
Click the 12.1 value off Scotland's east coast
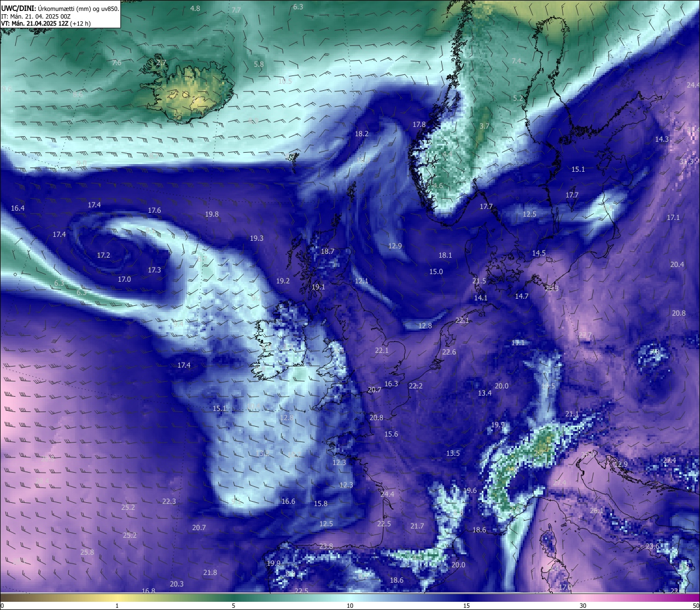coord(361,281)
